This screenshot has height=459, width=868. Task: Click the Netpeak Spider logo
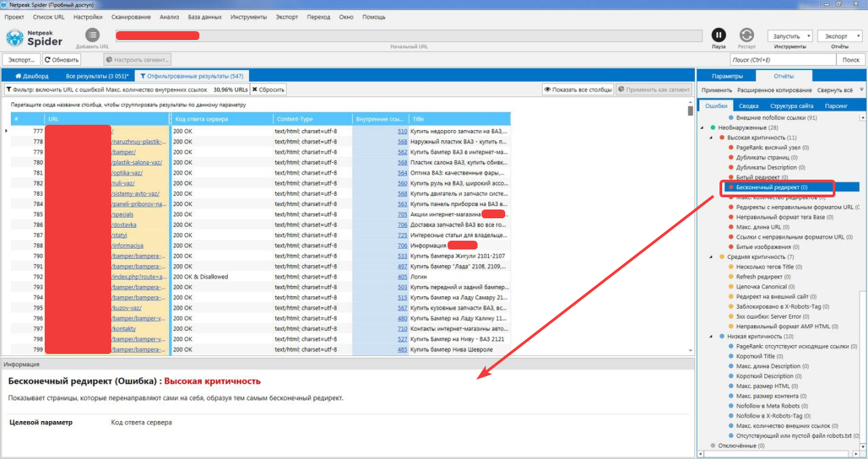pyautogui.click(x=34, y=38)
